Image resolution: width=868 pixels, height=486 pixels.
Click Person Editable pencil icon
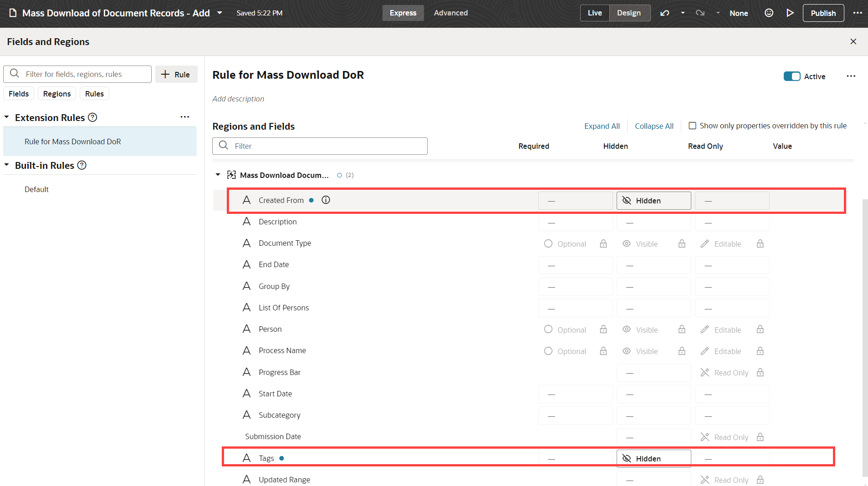[x=705, y=329]
